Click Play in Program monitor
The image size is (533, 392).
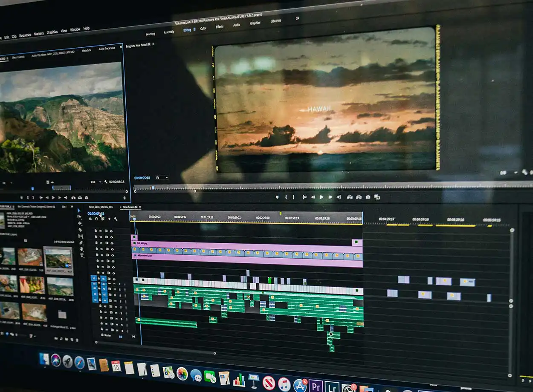click(322, 197)
